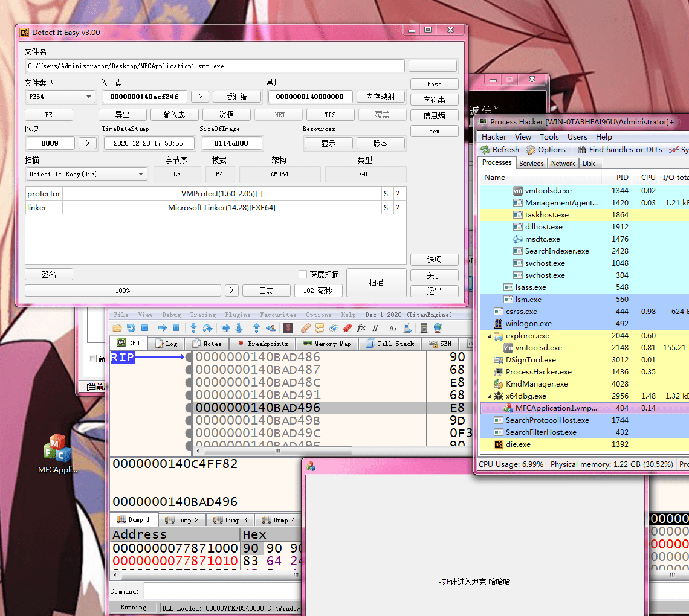The height and width of the screenshot is (616, 689).
Task: Click the Execute till return icon
Action: click(257, 328)
